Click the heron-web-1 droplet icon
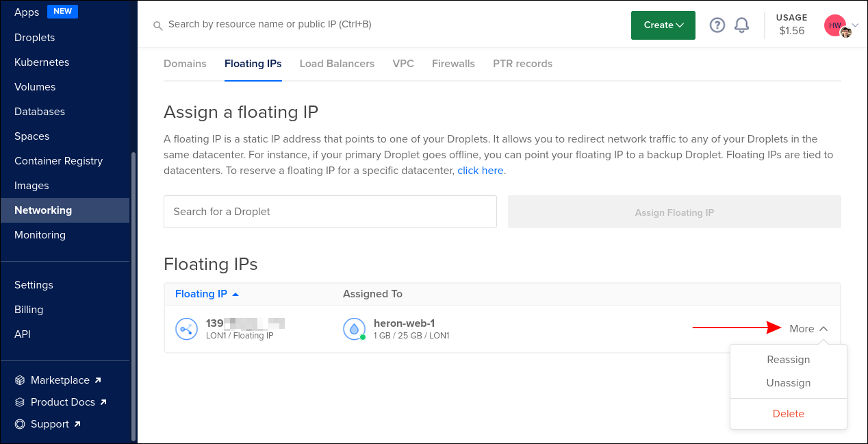Screen dimensions: 868x444 (x=354, y=329)
